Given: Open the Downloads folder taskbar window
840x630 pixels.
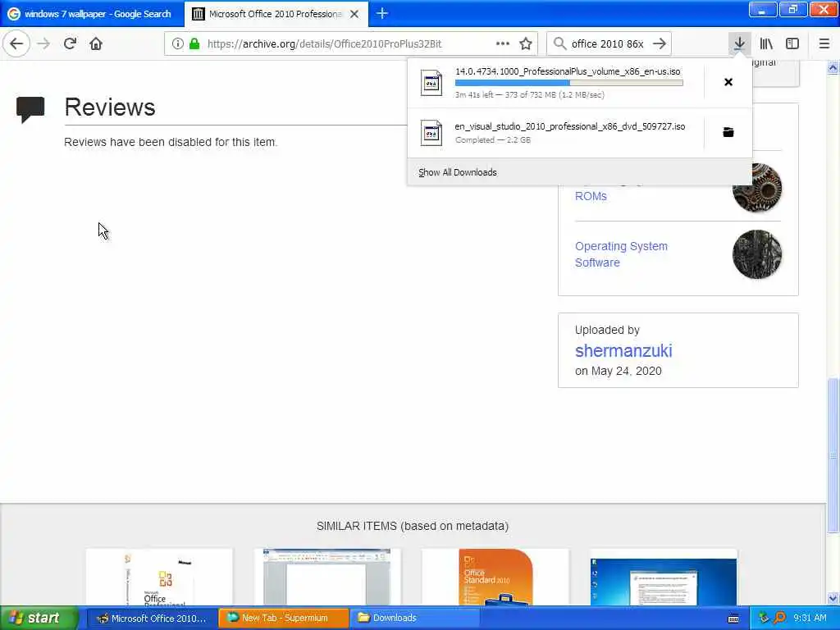Looking at the screenshot, I should (x=415, y=619).
